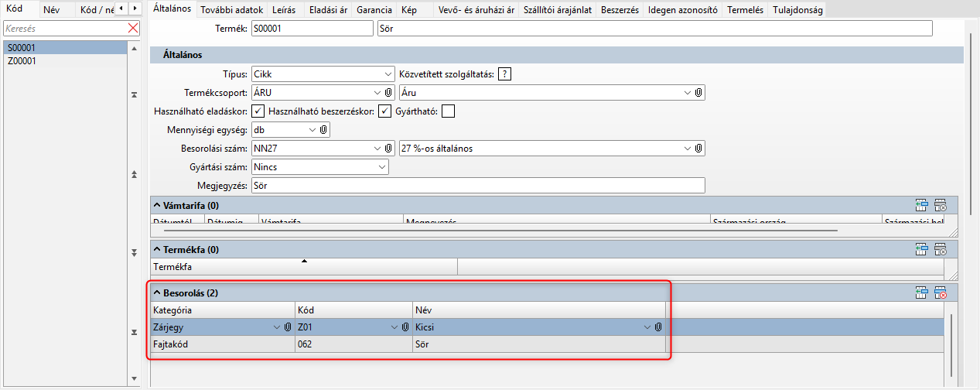Open the Termékcsoport ÁRU dropdown
This screenshot has width=980, height=390.
pyautogui.click(x=377, y=92)
